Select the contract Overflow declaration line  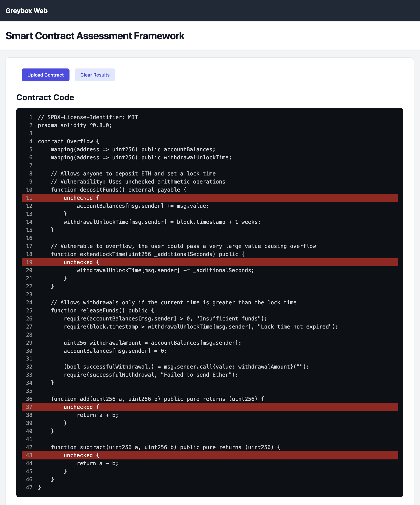[68, 141]
